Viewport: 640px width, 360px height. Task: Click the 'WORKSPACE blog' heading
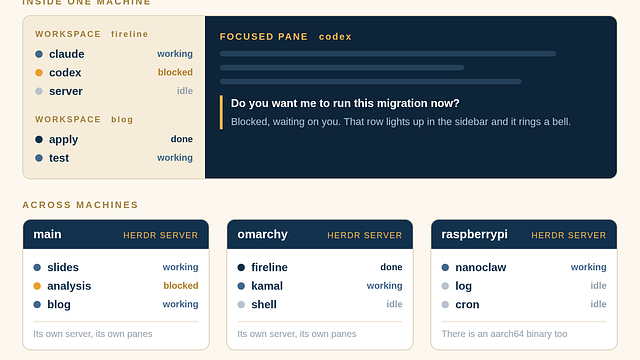coord(84,119)
